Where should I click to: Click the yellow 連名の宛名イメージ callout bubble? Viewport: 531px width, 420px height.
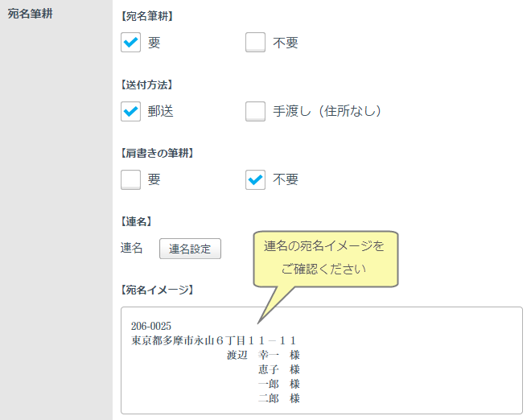coord(324,257)
